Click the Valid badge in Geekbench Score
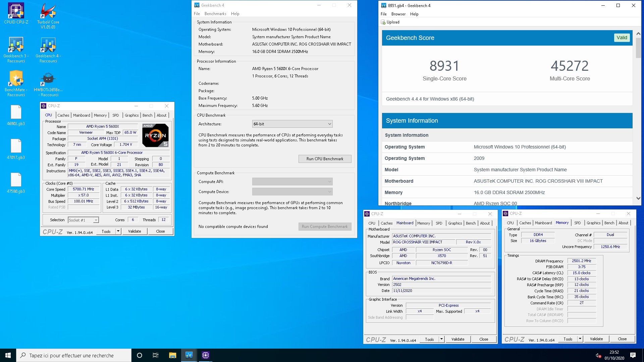Viewport: 644px width, 362px height. [622, 38]
